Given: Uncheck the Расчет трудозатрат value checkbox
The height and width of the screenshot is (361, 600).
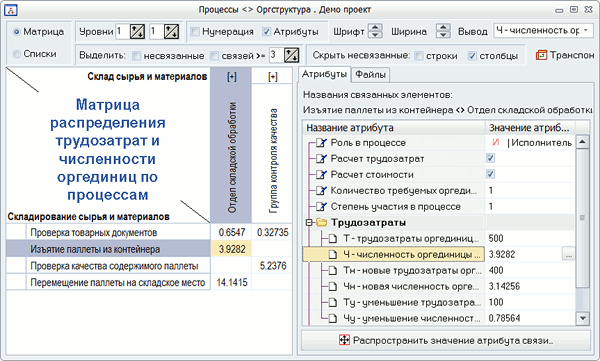Looking at the screenshot, I should [x=490, y=158].
